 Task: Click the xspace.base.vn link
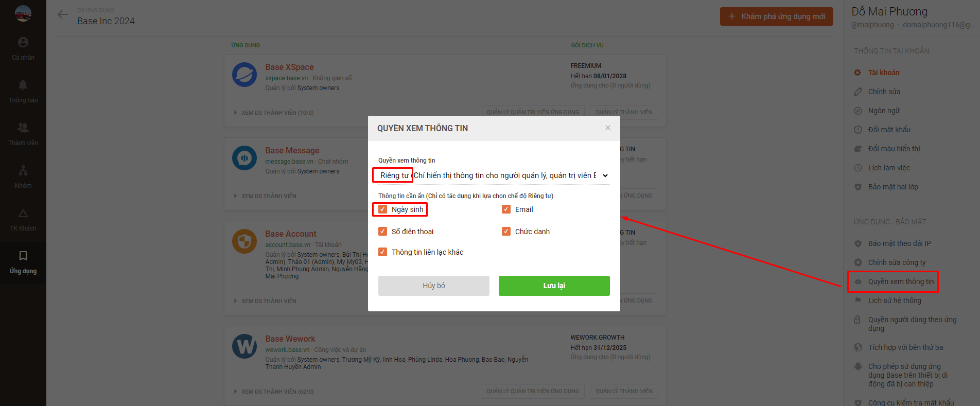coord(287,78)
